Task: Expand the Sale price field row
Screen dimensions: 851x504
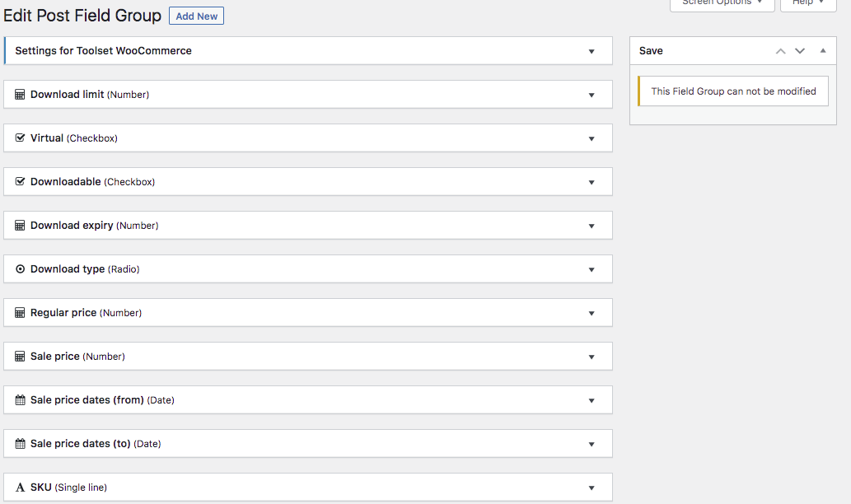Action: tap(591, 357)
